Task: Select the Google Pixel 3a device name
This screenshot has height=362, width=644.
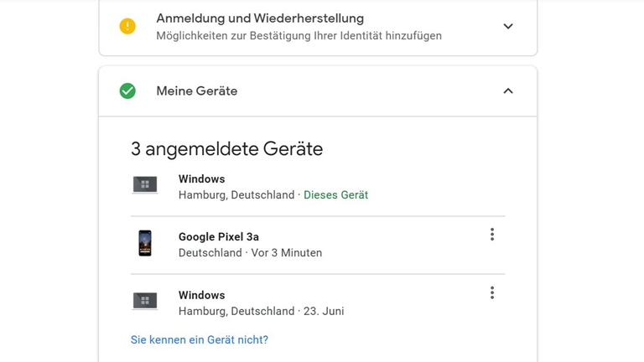Action: click(219, 237)
